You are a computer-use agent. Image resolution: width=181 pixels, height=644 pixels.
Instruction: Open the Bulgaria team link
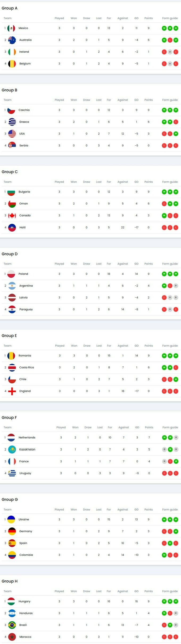pyautogui.click(x=24, y=192)
